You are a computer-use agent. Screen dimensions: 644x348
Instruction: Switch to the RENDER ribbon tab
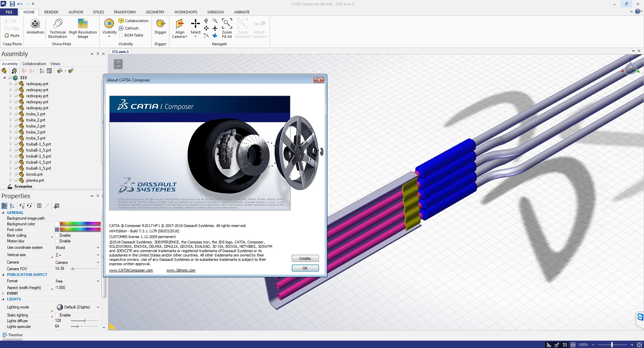51,12
